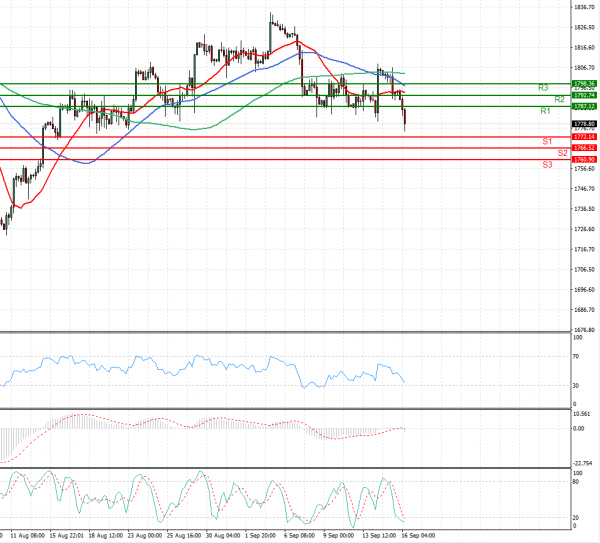This screenshot has width=600, height=543.
Task: Click the MACD -22.754 scale value
Action: (582, 463)
